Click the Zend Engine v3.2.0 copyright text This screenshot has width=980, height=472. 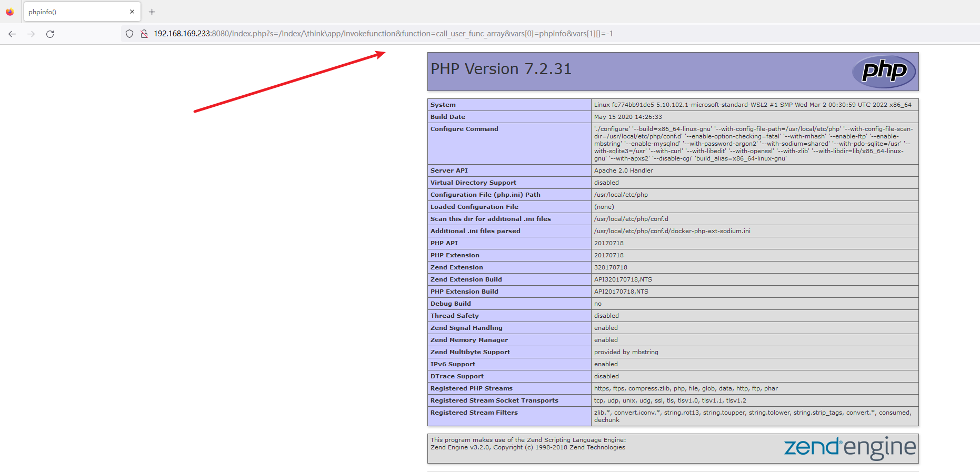(528, 447)
